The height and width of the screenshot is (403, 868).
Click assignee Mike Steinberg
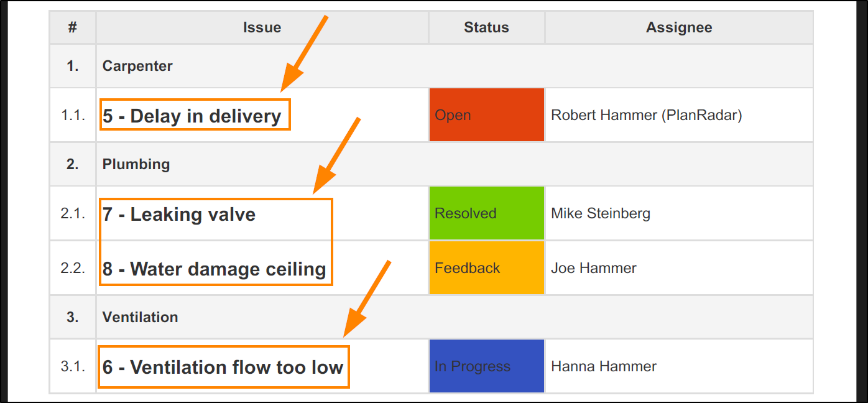pos(600,213)
